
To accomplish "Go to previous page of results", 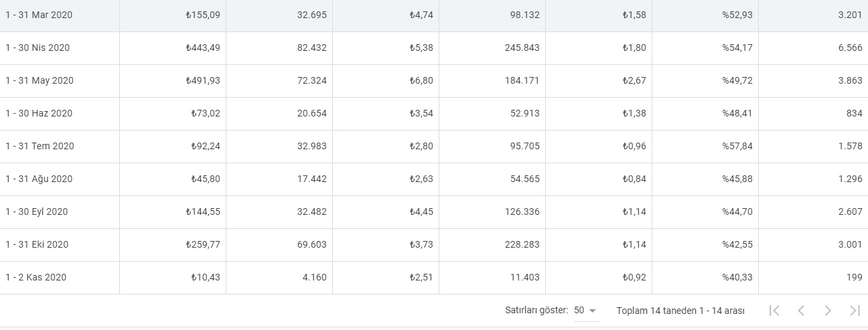I will click(x=801, y=311).
